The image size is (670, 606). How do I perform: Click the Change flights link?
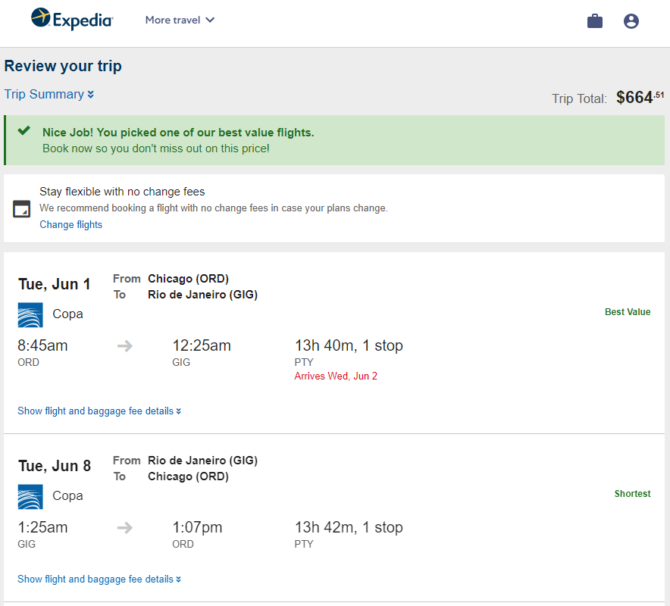pyautogui.click(x=71, y=224)
